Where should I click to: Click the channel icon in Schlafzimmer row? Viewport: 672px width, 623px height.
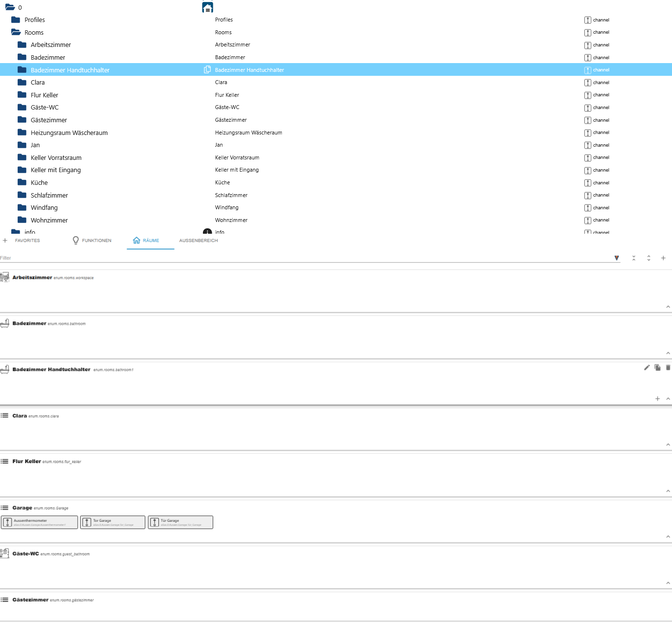point(588,195)
